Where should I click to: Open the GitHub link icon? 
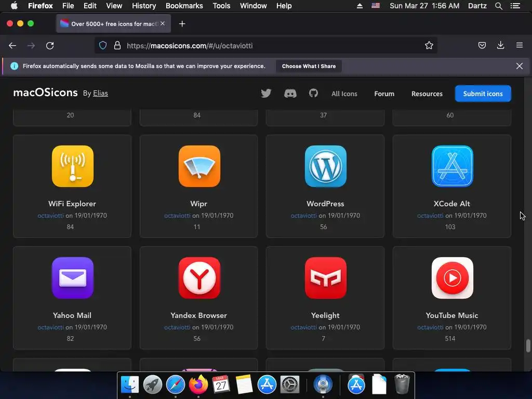[x=313, y=93]
